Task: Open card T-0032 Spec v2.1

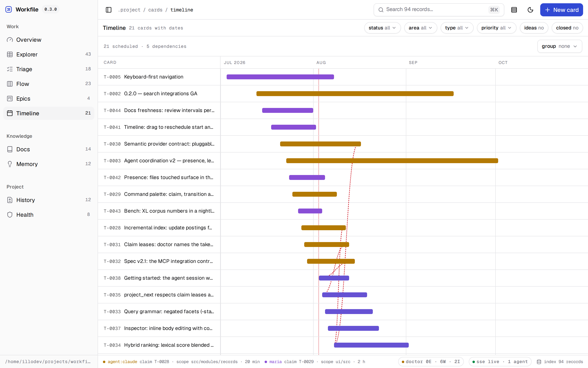Action: (159, 261)
